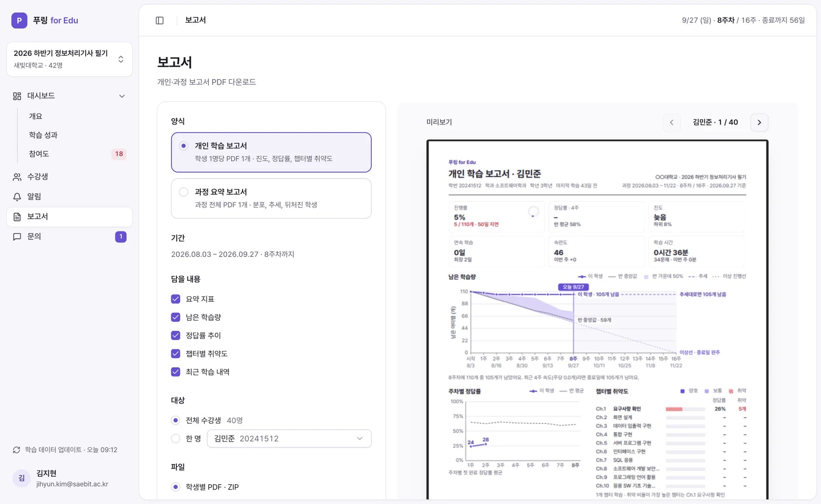Viewport: 821px width, 504px height.
Task: Select 개인 학습 보고서 radio option
Action: pos(183,146)
